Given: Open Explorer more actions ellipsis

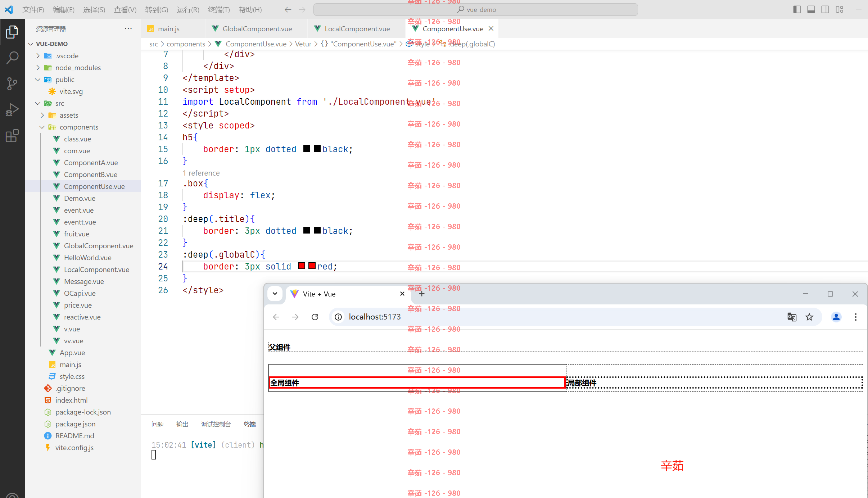Looking at the screenshot, I should tap(128, 28).
